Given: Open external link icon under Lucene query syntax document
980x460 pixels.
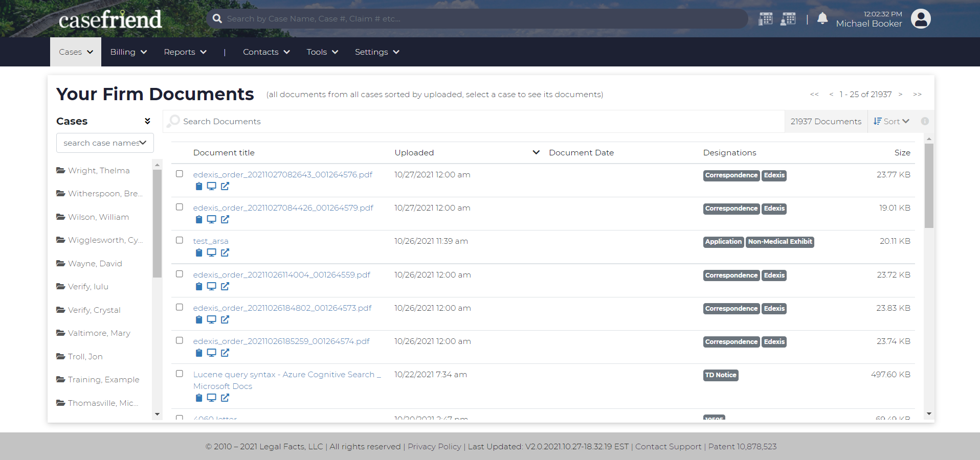Looking at the screenshot, I should point(225,398).
